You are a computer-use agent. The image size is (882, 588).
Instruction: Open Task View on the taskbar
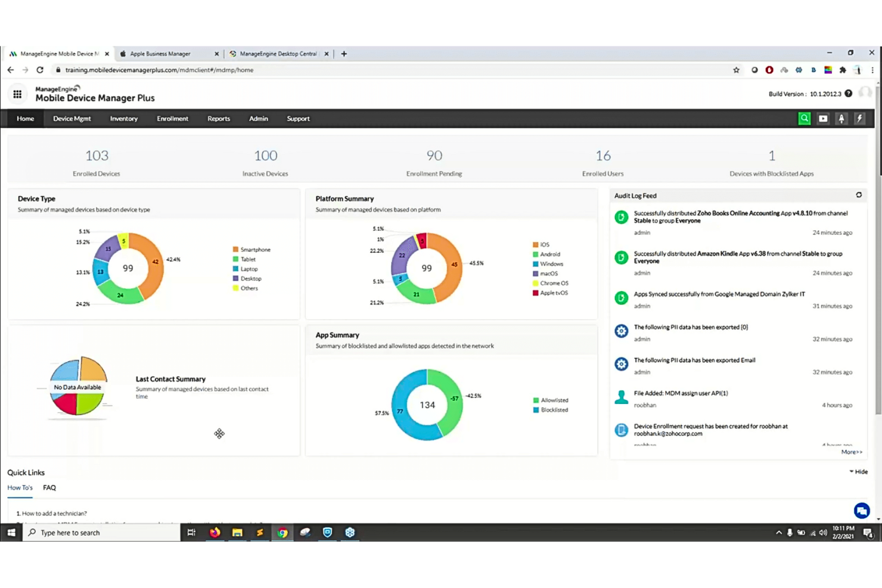[x=191, y=533]
